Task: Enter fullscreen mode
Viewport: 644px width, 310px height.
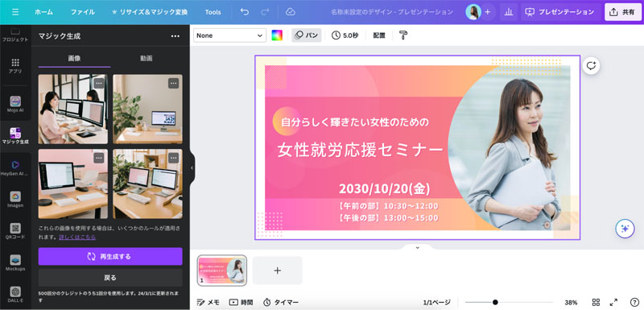Action: [x=613, y=302]
